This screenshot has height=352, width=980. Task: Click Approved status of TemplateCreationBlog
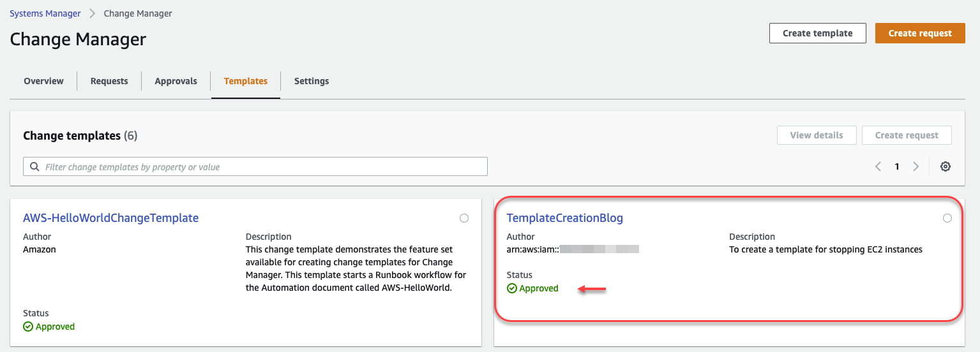point(532,288)
